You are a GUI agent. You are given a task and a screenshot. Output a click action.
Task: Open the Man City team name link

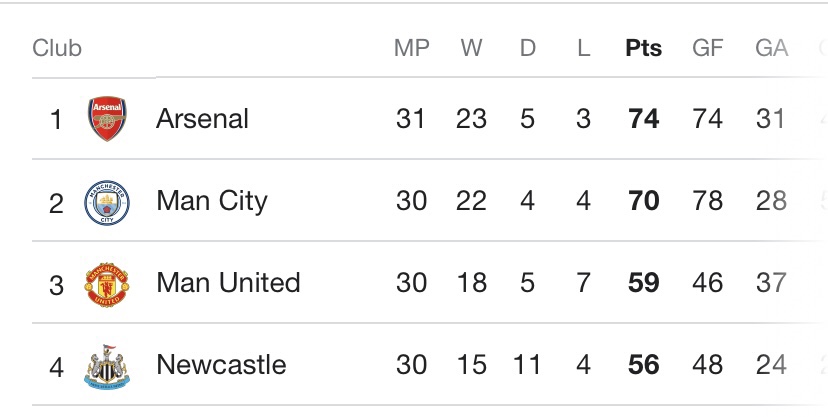pyautogui.click(x=211, y=201)
